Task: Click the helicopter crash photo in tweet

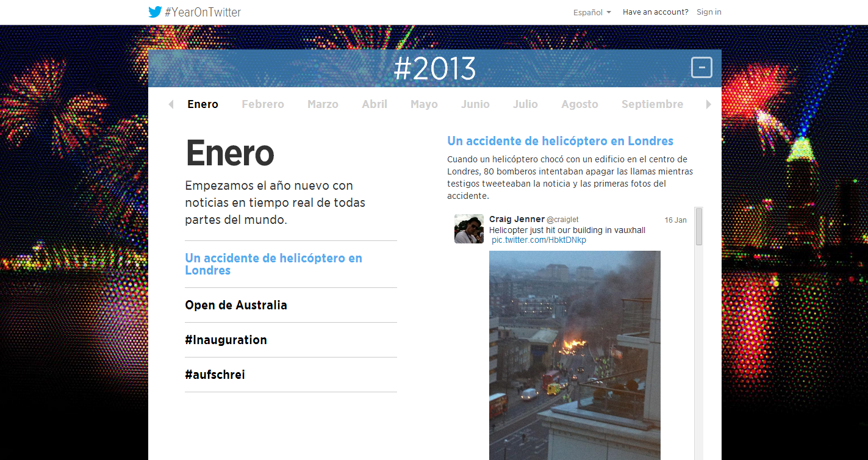Action: click(x=575, y=354)
